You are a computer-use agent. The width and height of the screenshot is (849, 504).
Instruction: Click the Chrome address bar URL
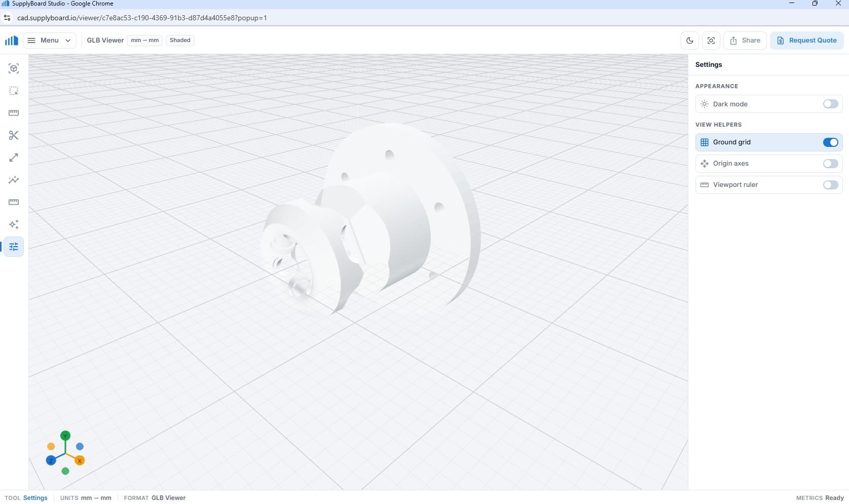tap(142, 18)
